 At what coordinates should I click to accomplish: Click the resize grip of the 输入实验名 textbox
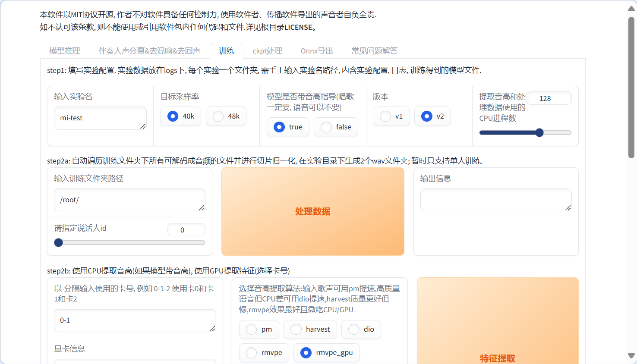(143, 126)
